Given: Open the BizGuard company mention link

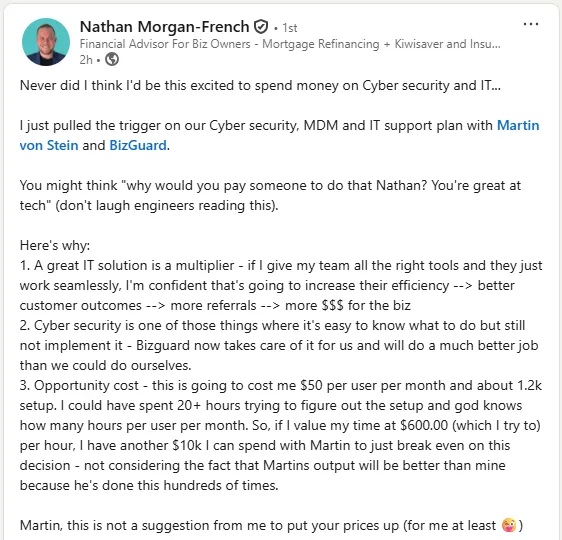Looking at the screenshot, I should 138,145.
